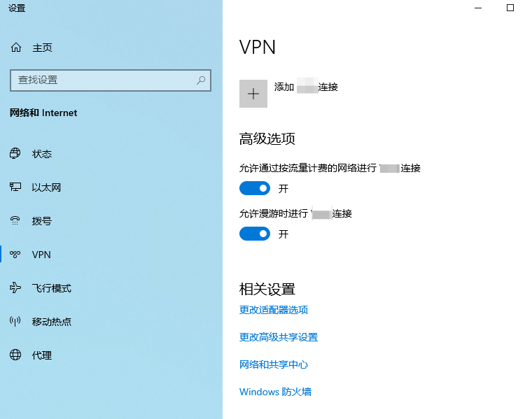Open 更改高级共享设置 link
Viewport: 532px width, 419px height.
[279, 337]
